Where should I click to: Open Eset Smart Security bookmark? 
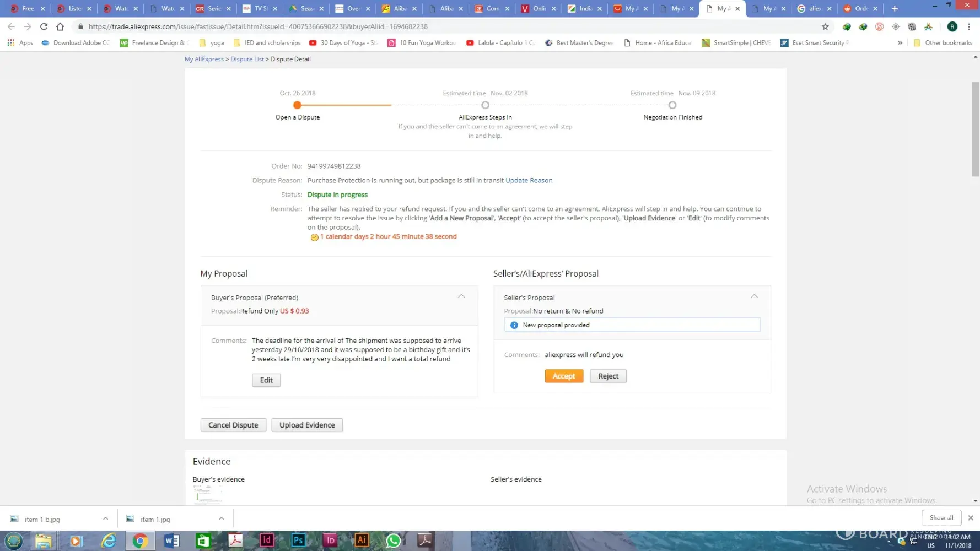[815, 42]
